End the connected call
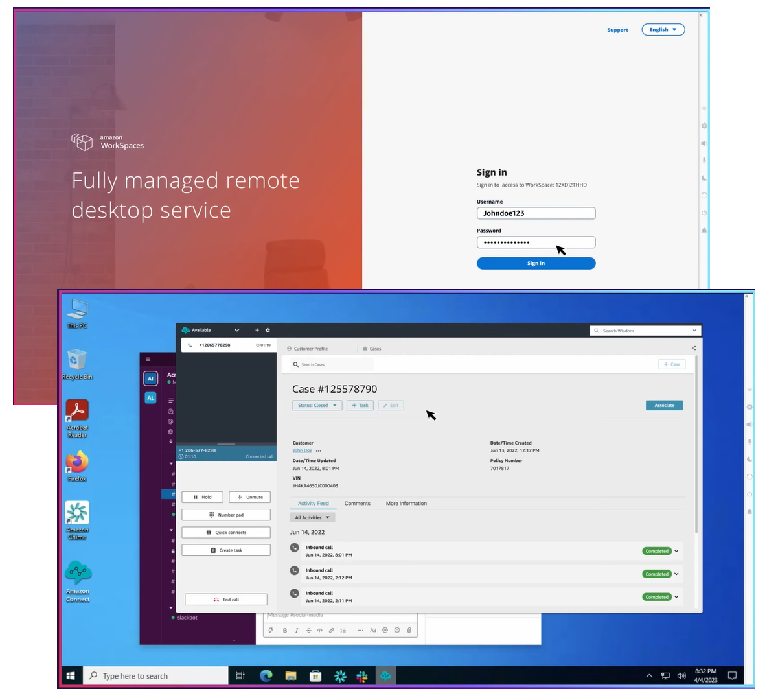The height and width of the screenshot is (700, 767). pyautogui.click(x=225, y=599)
